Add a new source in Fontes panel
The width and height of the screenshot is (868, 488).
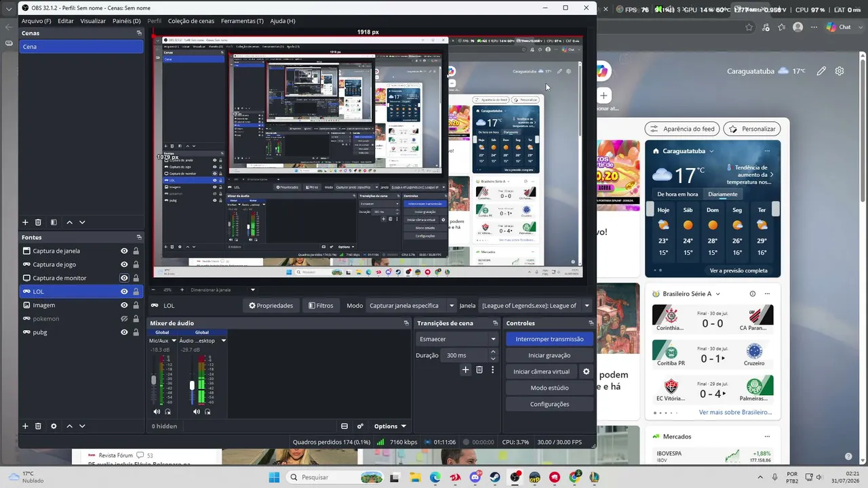click(x=26, y=426)
